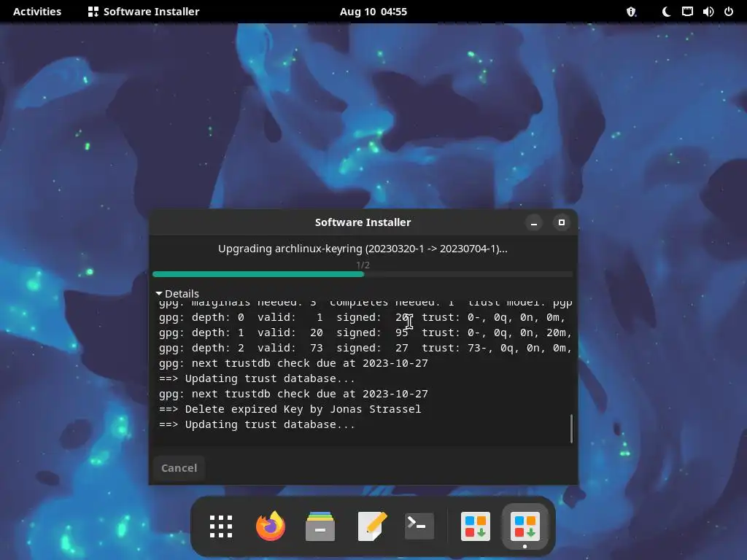
Task: Open the Activities overview
Action: (37, 12)
